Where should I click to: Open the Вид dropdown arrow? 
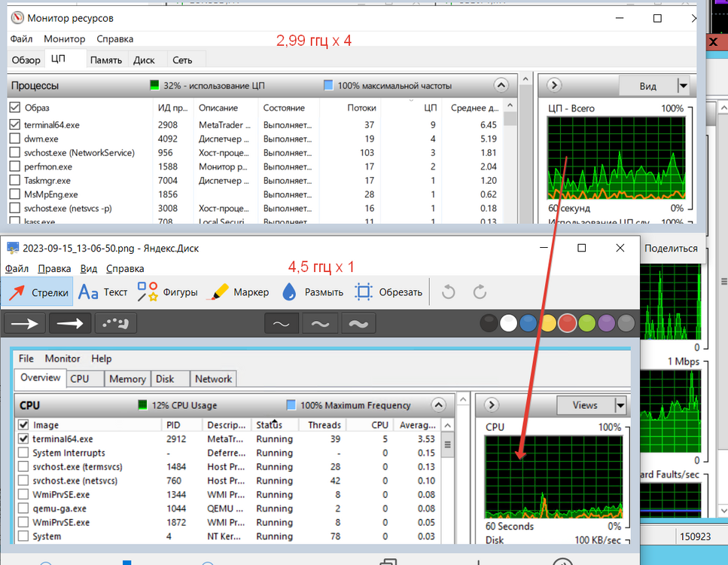[683, 86]
